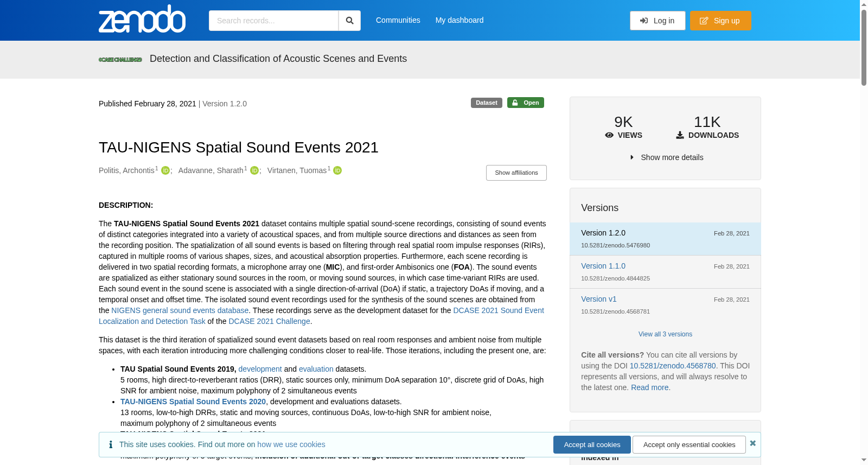Screen dimensions: 868x465
Task: Open DCASE 2021 Sound Event Localization Task link
Action: click(321, 316)
